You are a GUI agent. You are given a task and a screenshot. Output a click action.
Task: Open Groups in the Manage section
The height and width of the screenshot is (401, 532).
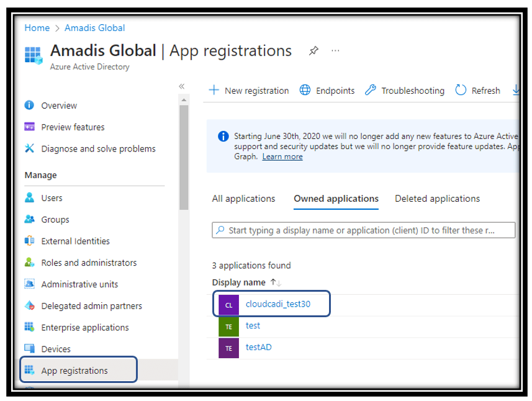point(55,220)
